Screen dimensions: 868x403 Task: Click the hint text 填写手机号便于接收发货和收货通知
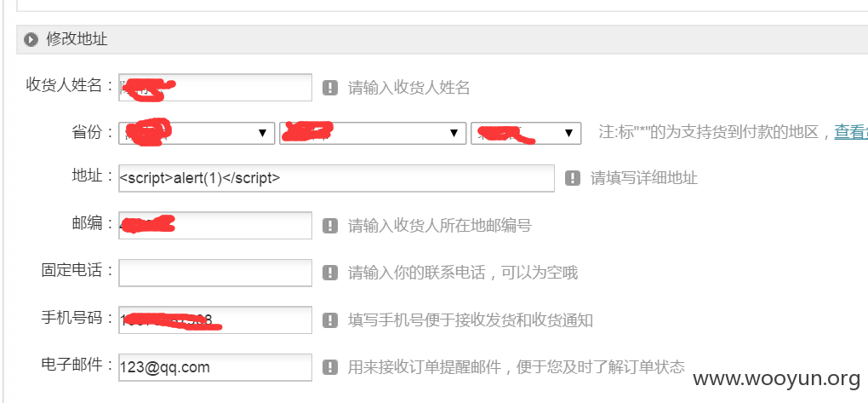pyautogui.click(x=470, y=320)
